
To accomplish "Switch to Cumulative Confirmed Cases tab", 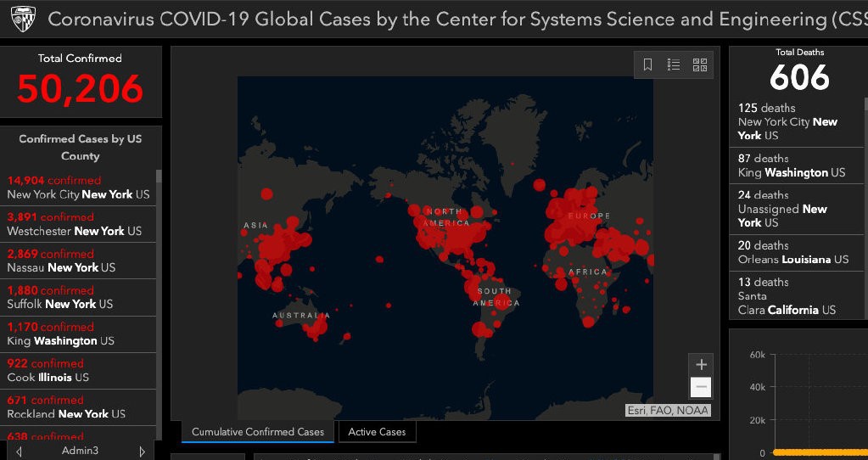I will [x=257, y=432].
